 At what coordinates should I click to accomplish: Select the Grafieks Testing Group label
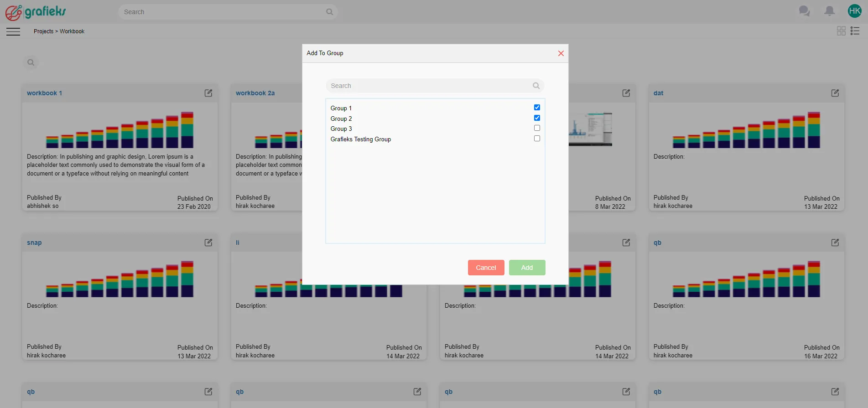(x=361, y=139)
